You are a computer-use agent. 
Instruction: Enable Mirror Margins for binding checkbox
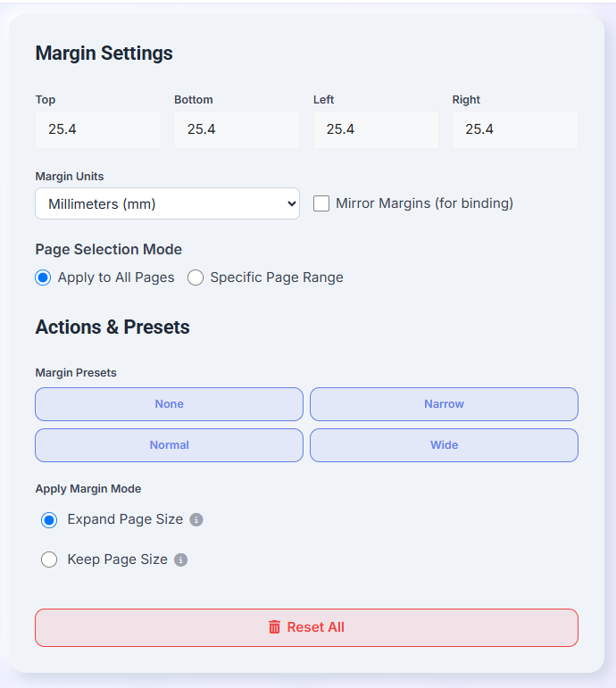click(321, 203)
